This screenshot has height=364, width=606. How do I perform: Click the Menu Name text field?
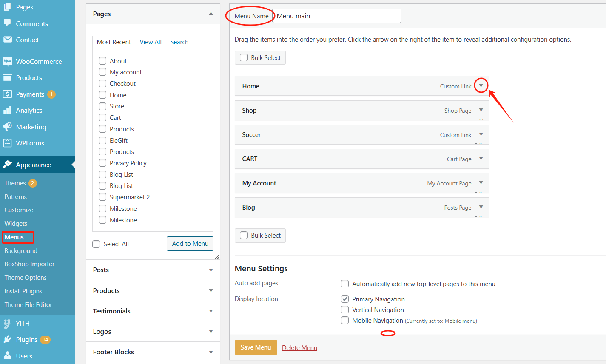point(336,16)
